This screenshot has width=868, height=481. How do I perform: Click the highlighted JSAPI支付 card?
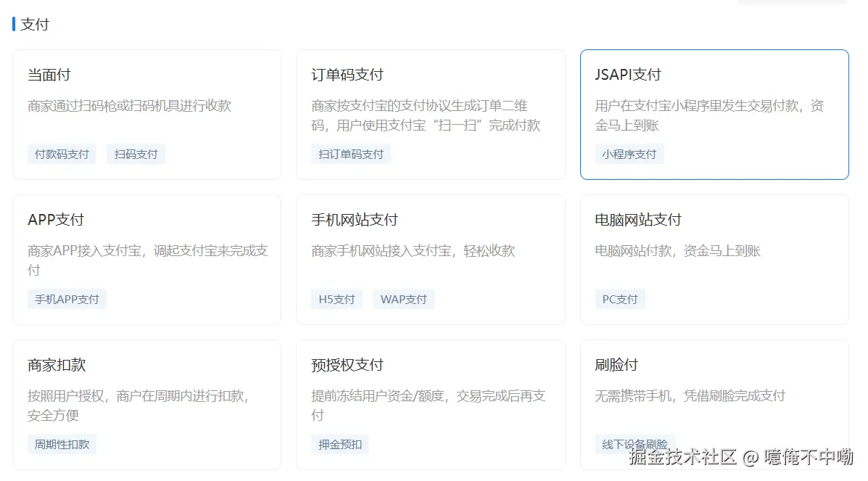click(x=714, y=112)
